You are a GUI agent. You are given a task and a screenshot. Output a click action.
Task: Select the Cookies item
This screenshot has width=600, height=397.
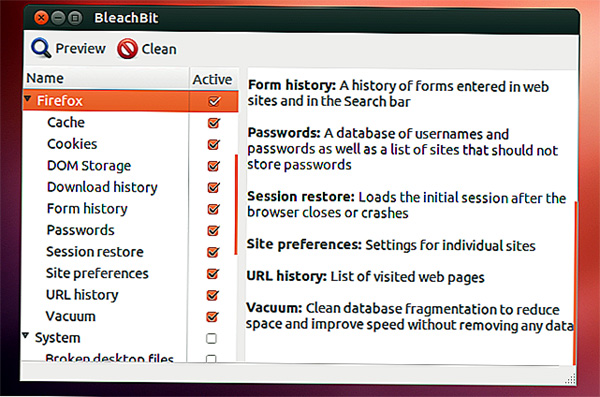72,144
